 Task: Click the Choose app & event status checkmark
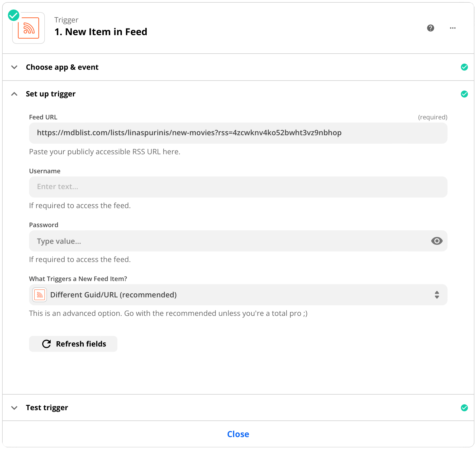(464, 67)
